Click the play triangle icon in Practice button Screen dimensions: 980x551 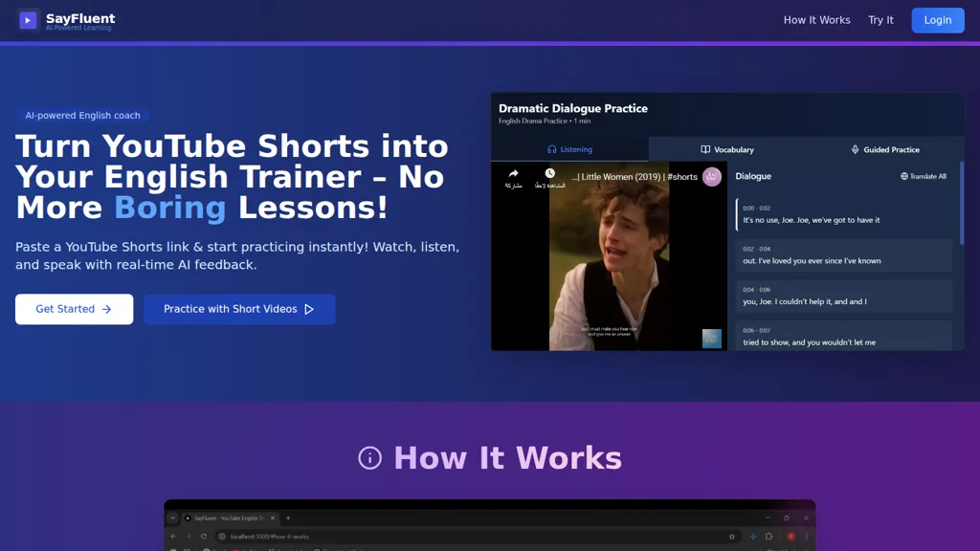309,309
